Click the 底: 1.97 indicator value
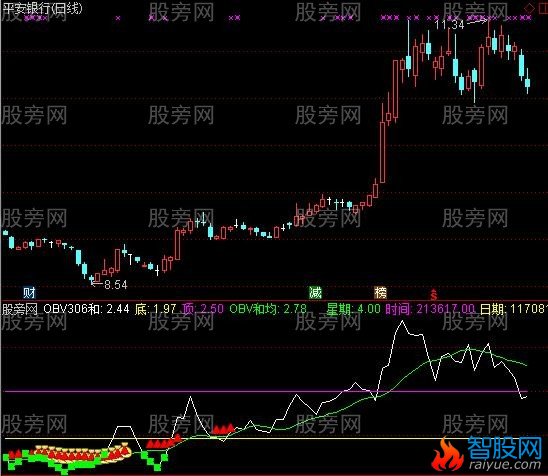 click(x=155, y=309)
